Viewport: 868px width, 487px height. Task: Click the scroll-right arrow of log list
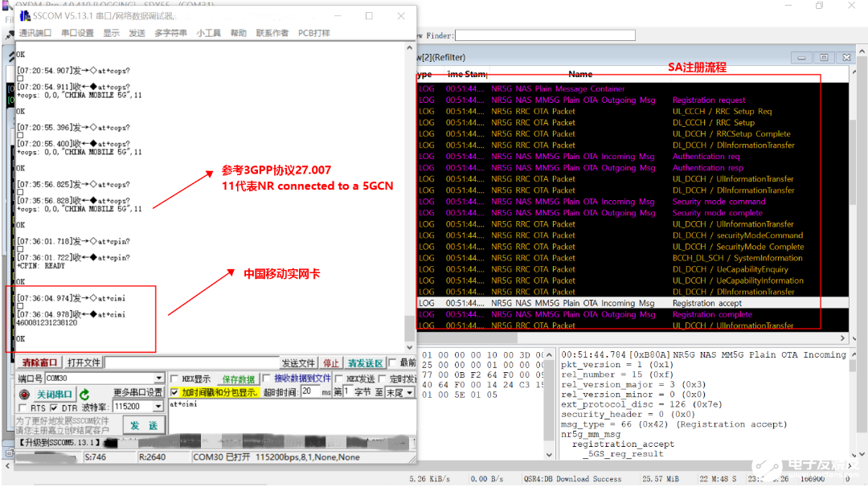pos(842,338)
